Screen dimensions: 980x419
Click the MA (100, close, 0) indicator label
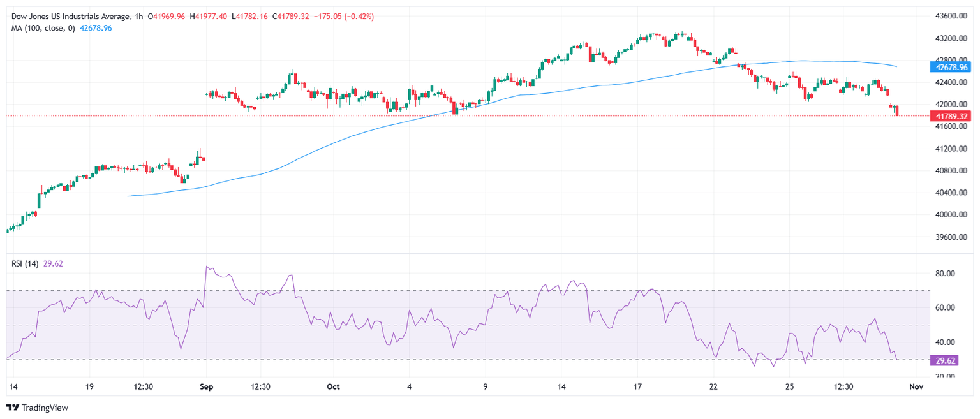(43, 28)
